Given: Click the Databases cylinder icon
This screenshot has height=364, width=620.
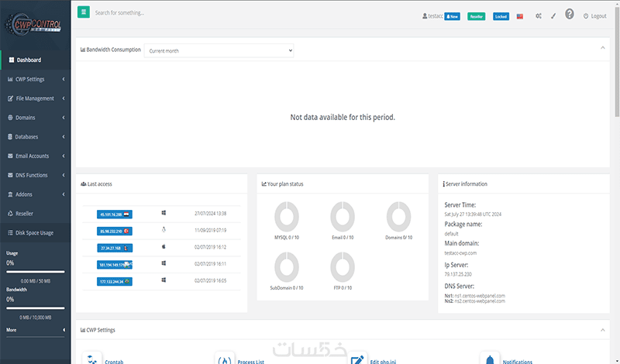Looking at the screenshot, I should click(10, 137).
